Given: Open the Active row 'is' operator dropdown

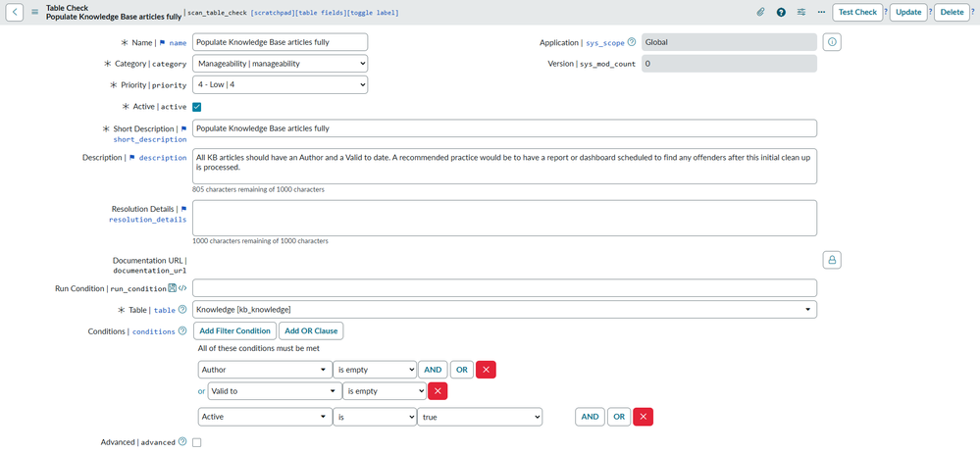Looking at the screenshot, I should (x=375, y=417).
